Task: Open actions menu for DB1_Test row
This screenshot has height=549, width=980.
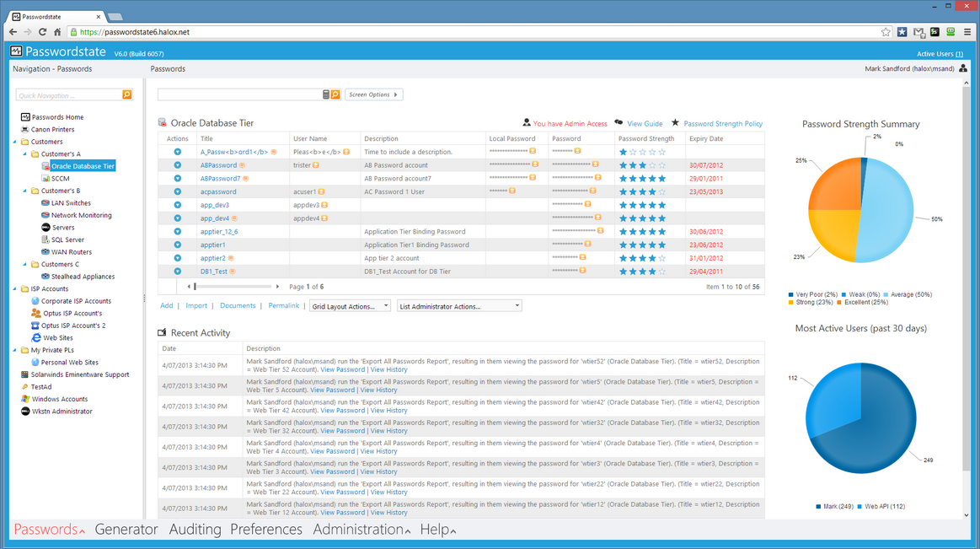Action: click(x=178, y=272)
